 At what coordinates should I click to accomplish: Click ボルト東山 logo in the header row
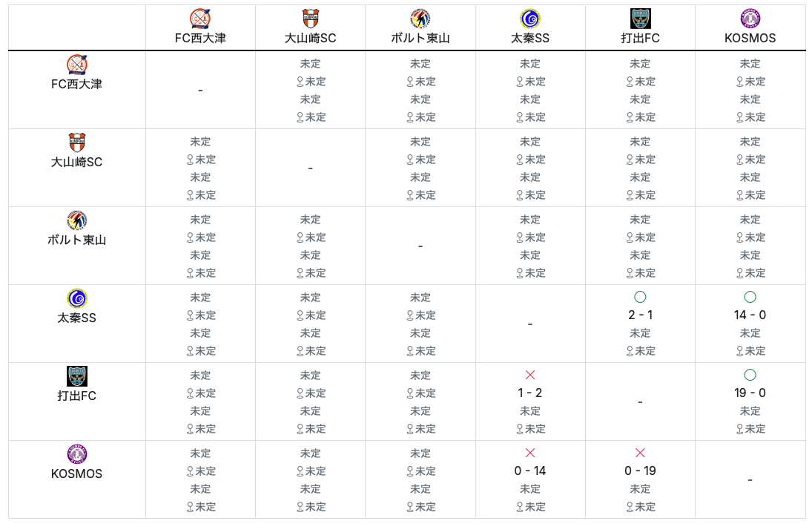click(420, 19)
